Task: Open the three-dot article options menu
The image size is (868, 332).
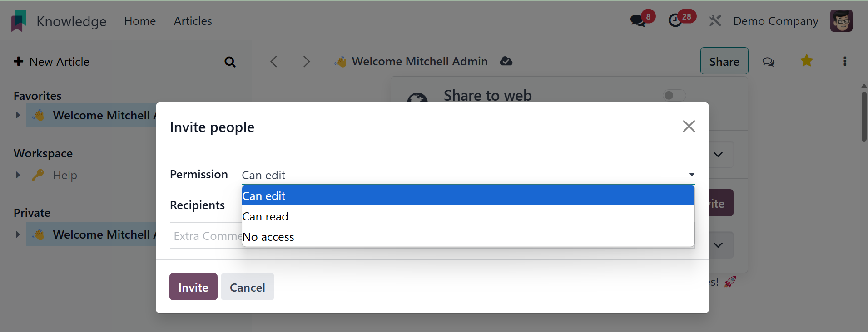Action: pyautogui.click(x=845, y=61)
